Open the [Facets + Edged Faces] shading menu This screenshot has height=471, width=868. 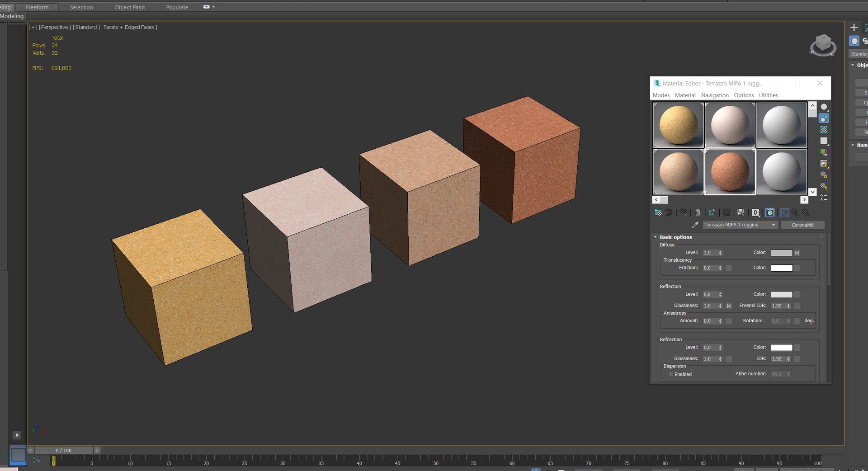coord(129,27)
